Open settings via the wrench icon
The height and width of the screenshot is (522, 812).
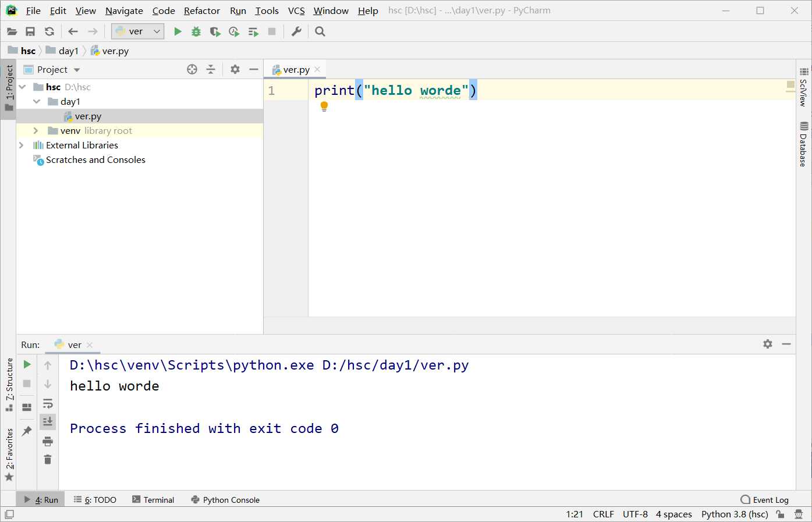[x=296, y=31]
